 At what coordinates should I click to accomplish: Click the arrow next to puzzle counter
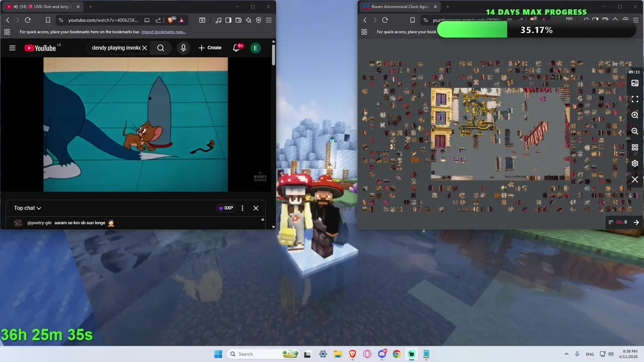pyautogui.click(x=636, y=222)
